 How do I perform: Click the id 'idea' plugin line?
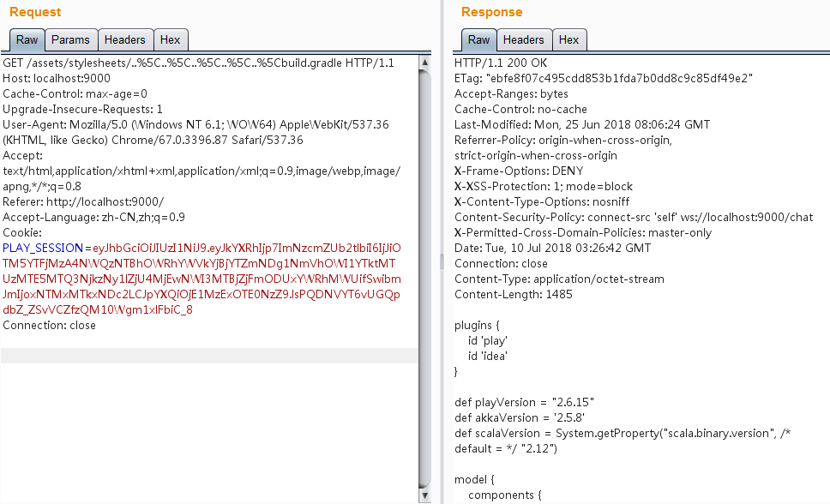[488, 356]
